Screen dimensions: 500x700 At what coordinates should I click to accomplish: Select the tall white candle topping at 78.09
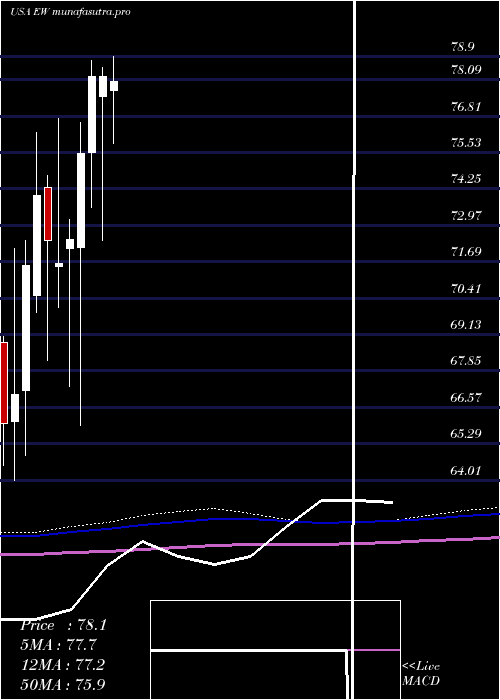pyautogui.click(x=92, y=114)
